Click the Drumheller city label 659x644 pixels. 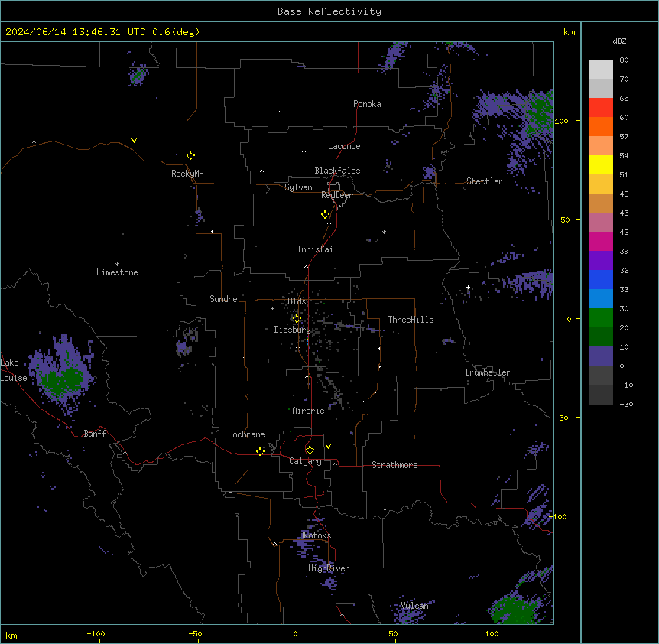click(488, 372)
